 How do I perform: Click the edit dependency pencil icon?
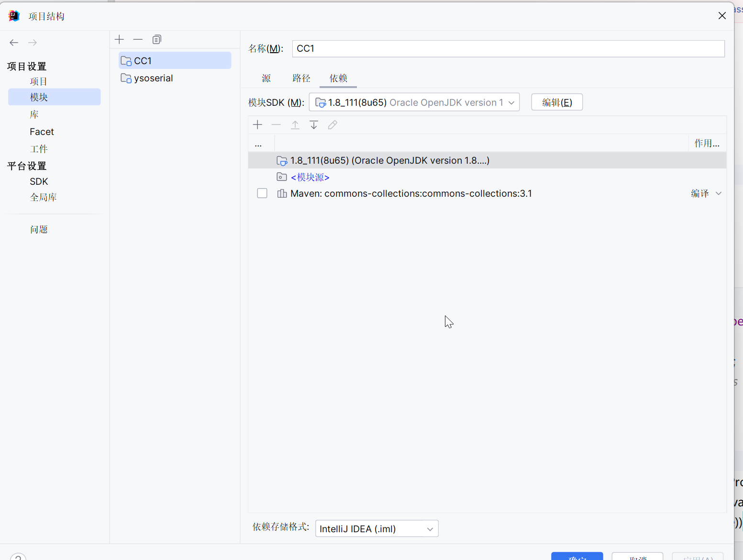[x=333, y=125]
